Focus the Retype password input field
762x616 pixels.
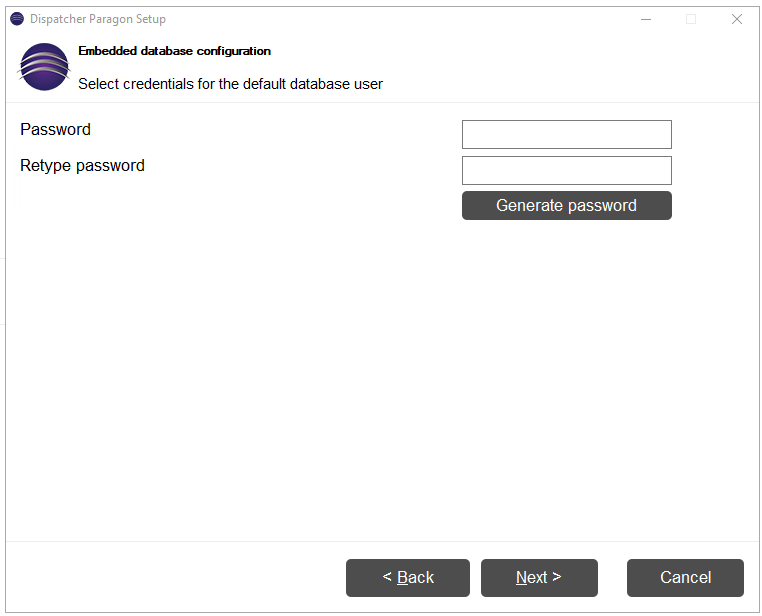567,171
